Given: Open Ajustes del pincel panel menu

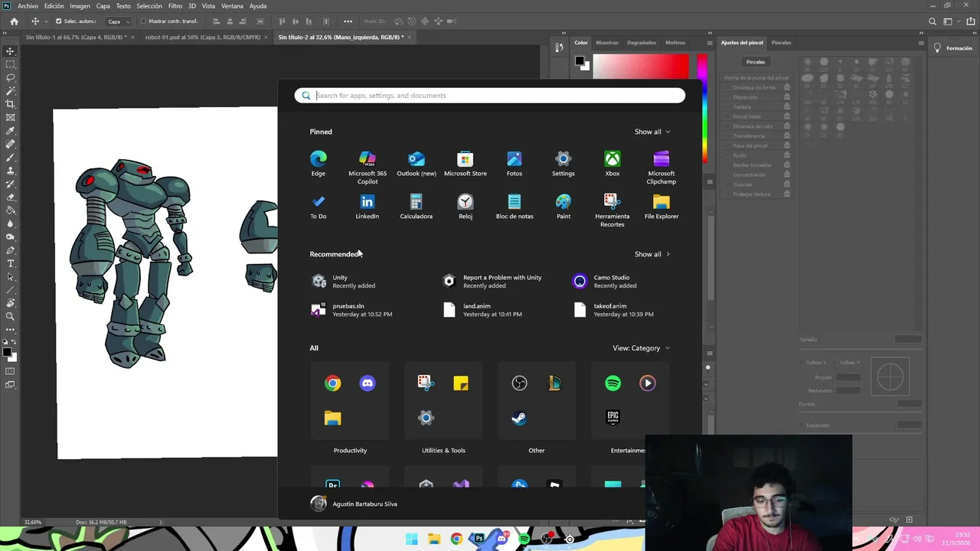Looking at the screenshot, I should (x=921, y=43).
